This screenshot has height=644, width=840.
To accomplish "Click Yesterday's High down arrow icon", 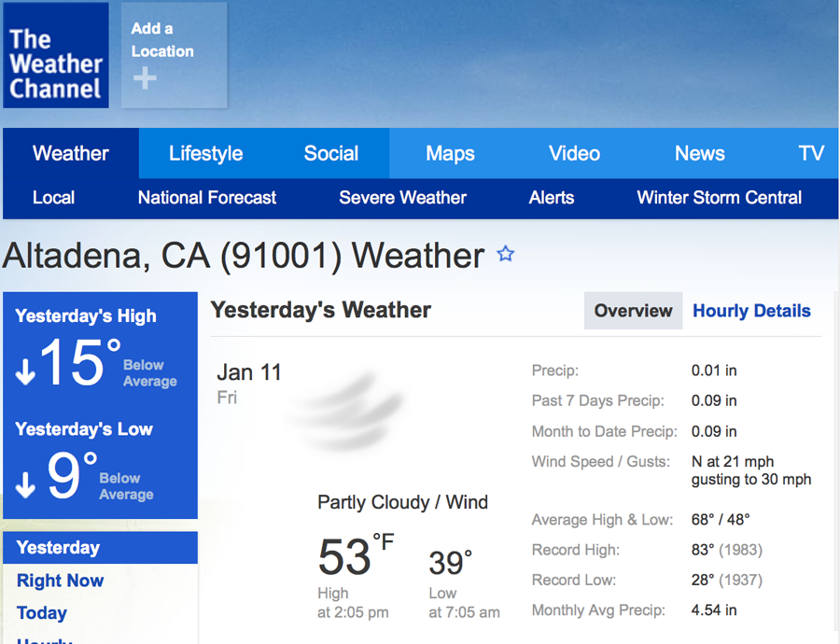I will [25, 371].
